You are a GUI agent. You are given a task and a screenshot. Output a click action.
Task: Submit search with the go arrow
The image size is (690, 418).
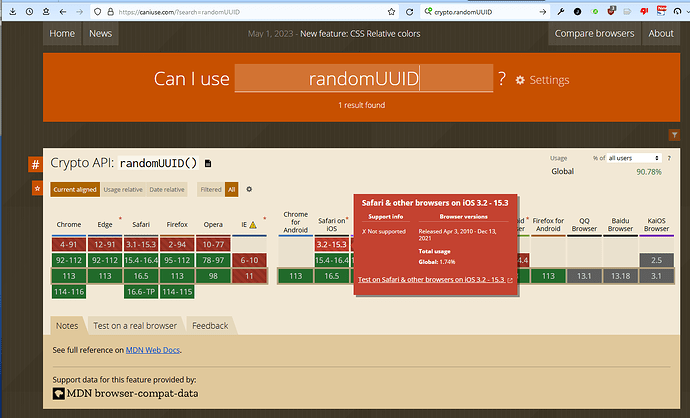pyautogui.click(x=543, y=12)
